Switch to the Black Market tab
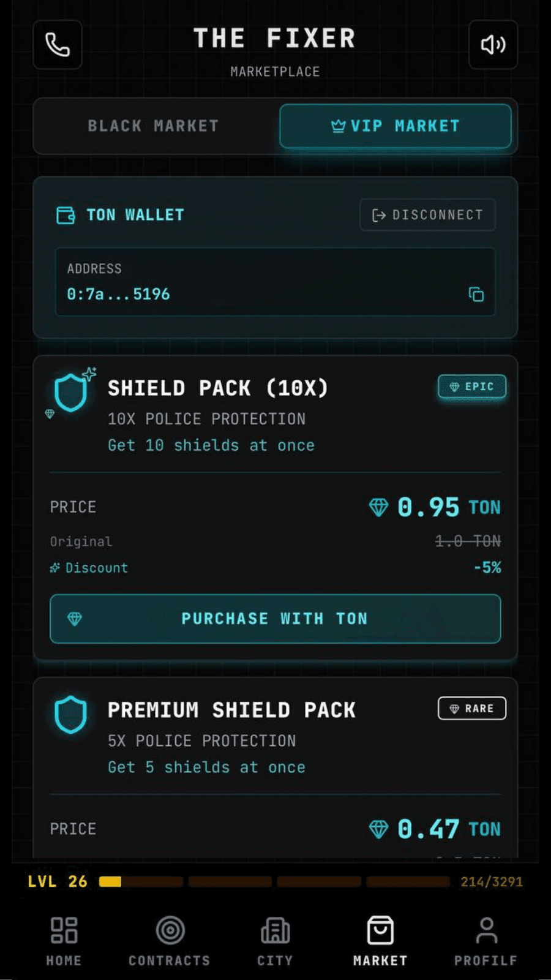Image resolution: width=551 pixels, height=980 pixels. click(x=153, y=126)
